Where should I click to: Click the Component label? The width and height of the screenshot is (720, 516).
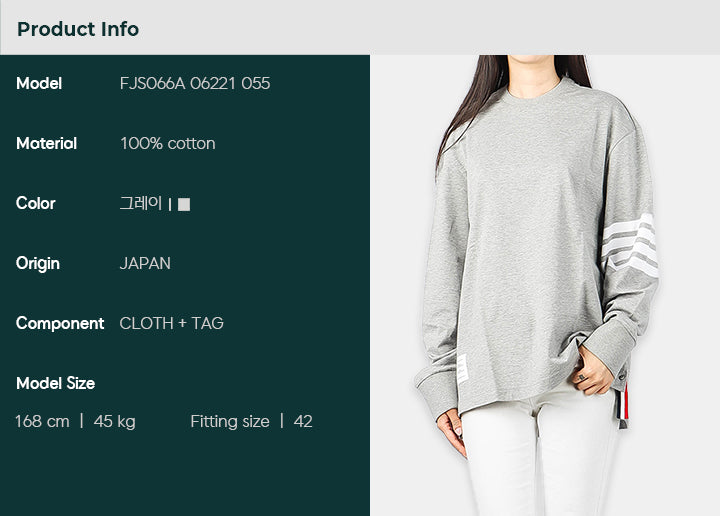point(60,324)
